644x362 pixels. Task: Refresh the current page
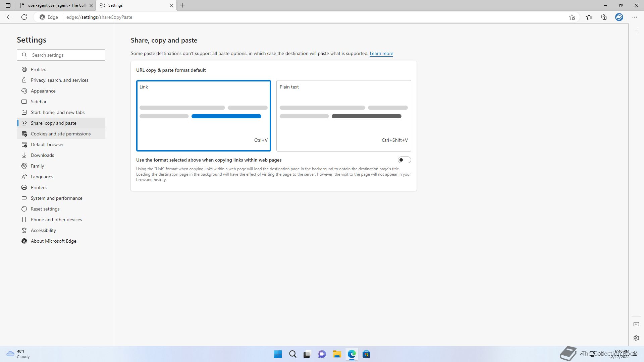point(24,17)
